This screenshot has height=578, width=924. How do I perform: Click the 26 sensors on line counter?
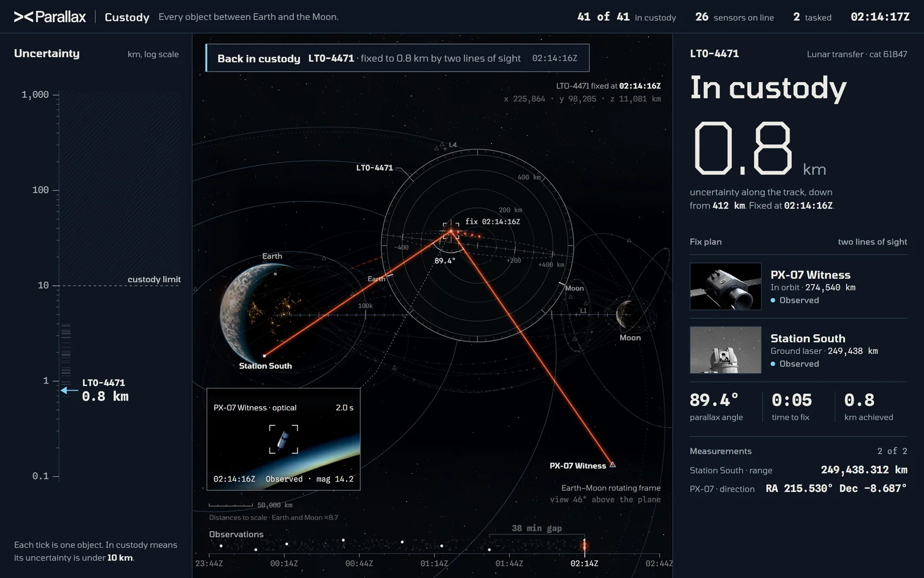pyautogui.click(x=735, y=17)
